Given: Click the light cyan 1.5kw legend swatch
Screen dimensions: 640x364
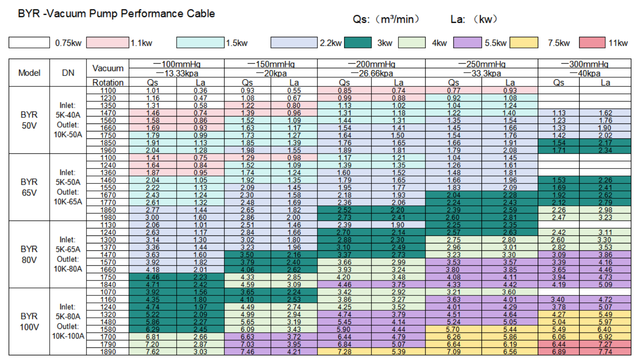Looking at the screenshot, I should point(200,43).
